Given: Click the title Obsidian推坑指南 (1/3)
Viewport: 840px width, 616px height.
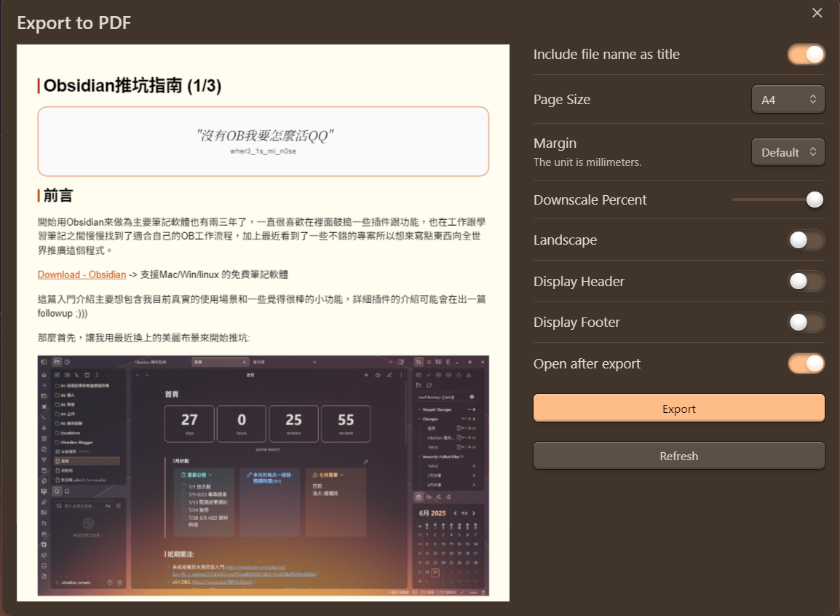Looking at the screenshot, I should pos(132,86).
